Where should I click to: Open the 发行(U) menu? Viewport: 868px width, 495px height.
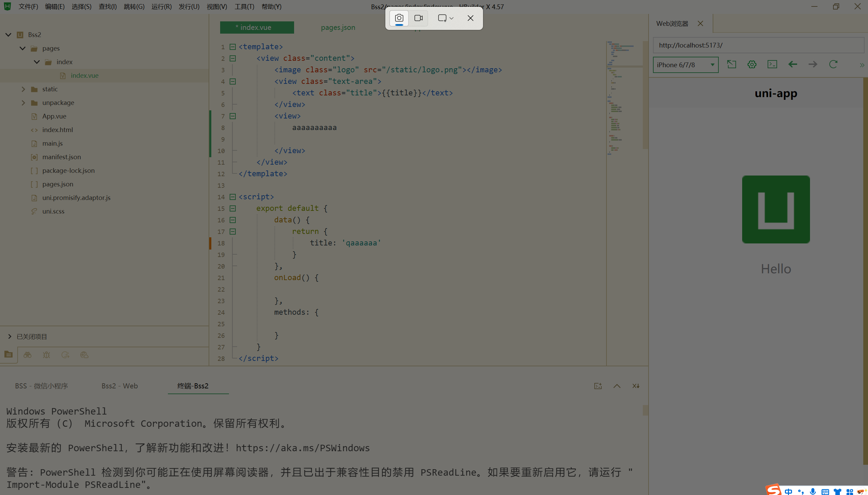click(x=189, y=7)
